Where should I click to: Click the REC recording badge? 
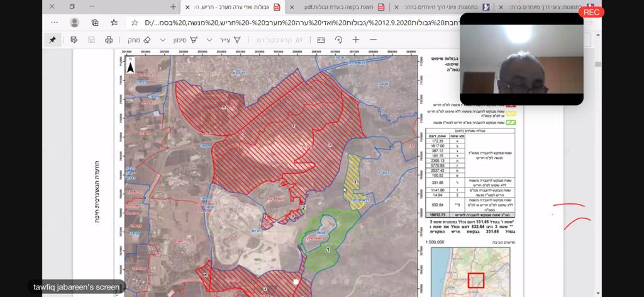click(591, 13)
